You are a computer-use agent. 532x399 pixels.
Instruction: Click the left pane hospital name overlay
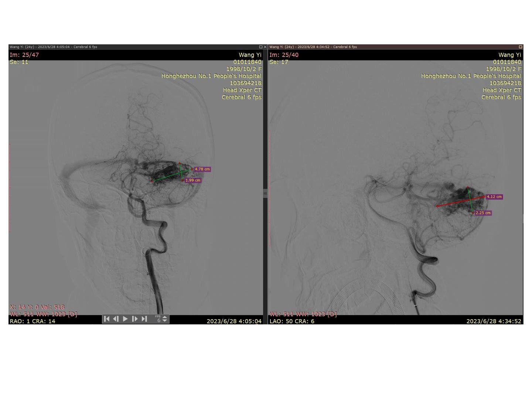[x=211, y=76]
